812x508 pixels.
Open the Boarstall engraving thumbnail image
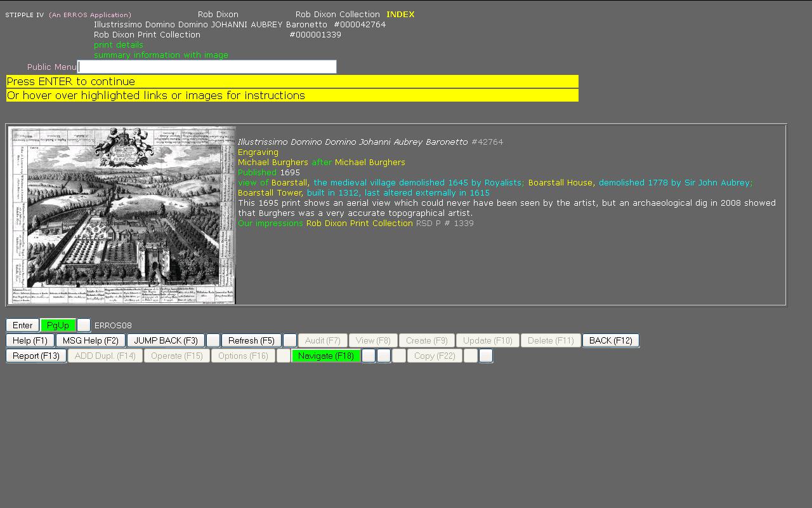click(122, 215)
